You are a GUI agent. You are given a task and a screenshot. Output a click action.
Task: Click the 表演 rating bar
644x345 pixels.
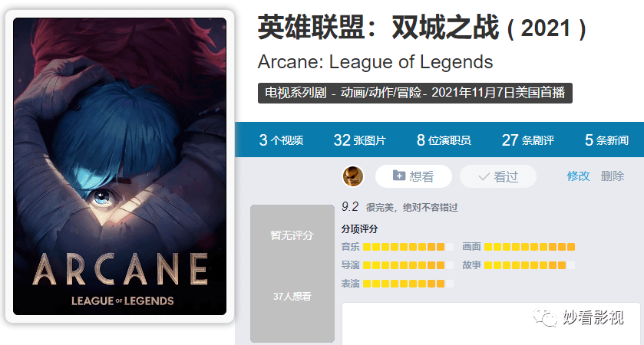[x=408, y=284]
